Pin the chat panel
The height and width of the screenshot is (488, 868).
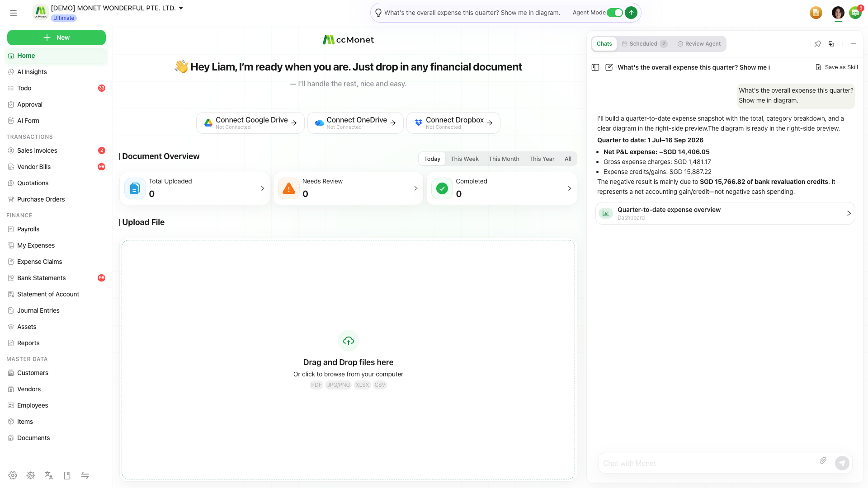[x=818, y=44]
